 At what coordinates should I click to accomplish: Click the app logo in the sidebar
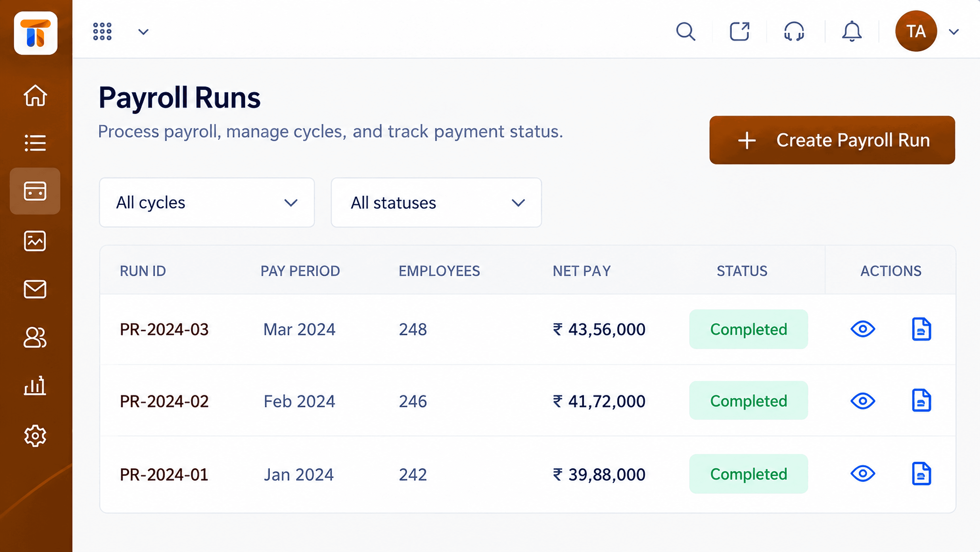(36, 33)
